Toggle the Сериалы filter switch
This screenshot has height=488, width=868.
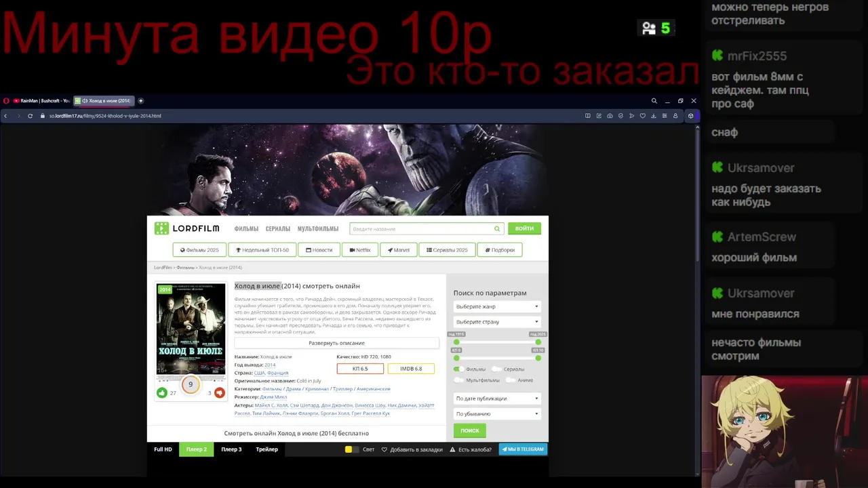497,369
